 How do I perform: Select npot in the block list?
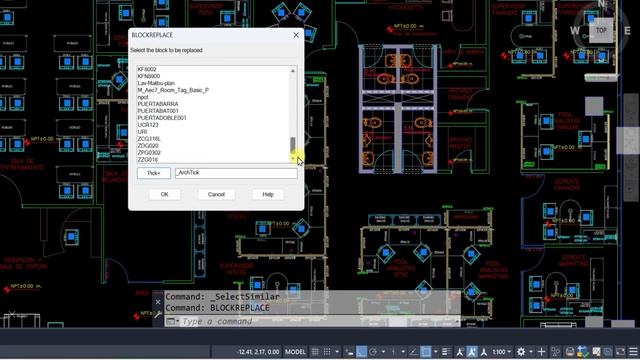(143, 97)
